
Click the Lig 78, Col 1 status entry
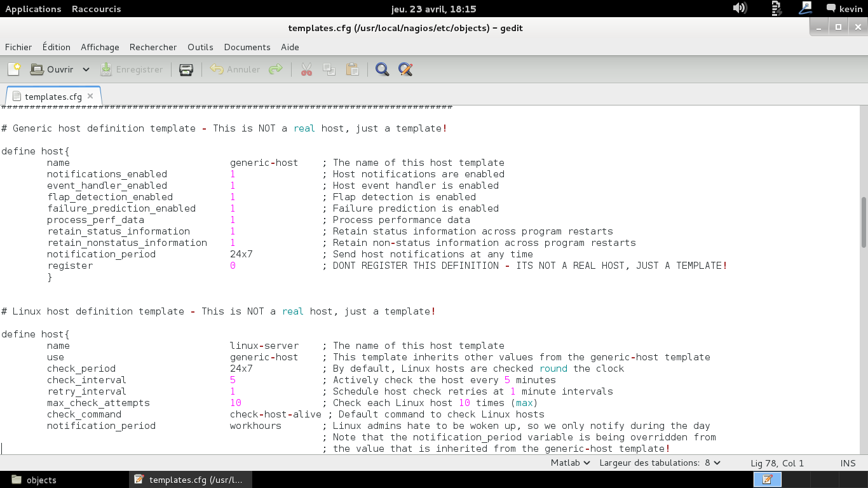point(777,463)
